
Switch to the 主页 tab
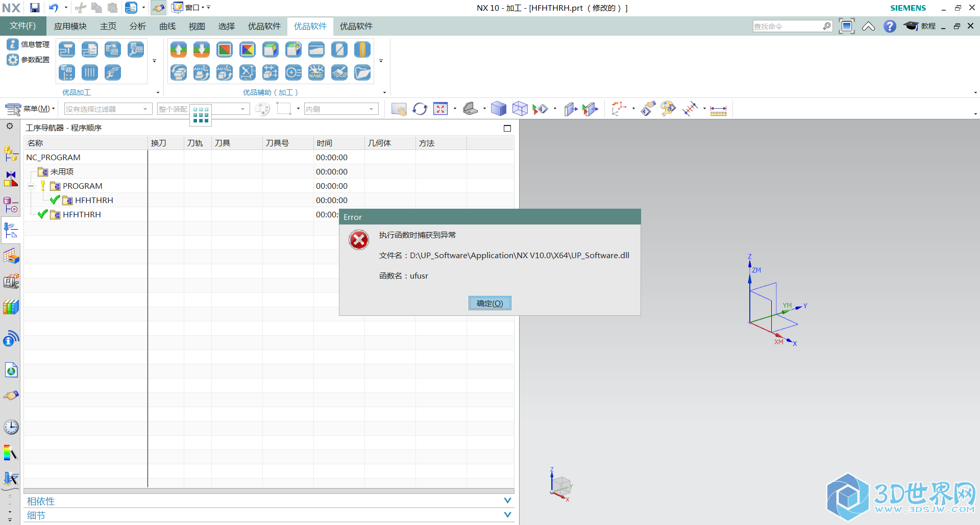click(x=108, y=26)
